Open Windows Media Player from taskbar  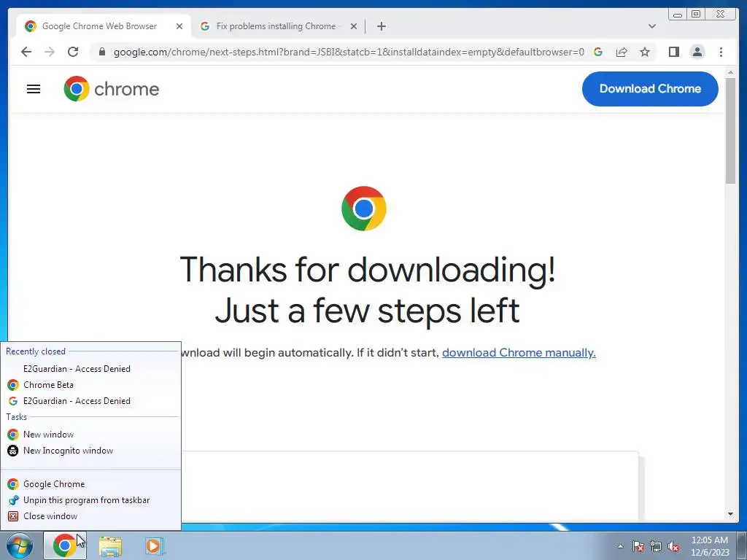tap(154, 545)
